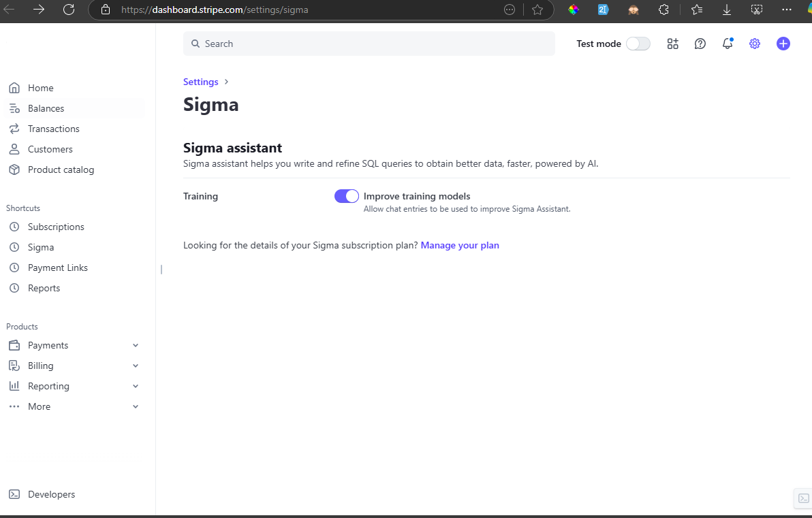Expand the More chevron
The image size is (812, 518).
[x=136, y=407]
